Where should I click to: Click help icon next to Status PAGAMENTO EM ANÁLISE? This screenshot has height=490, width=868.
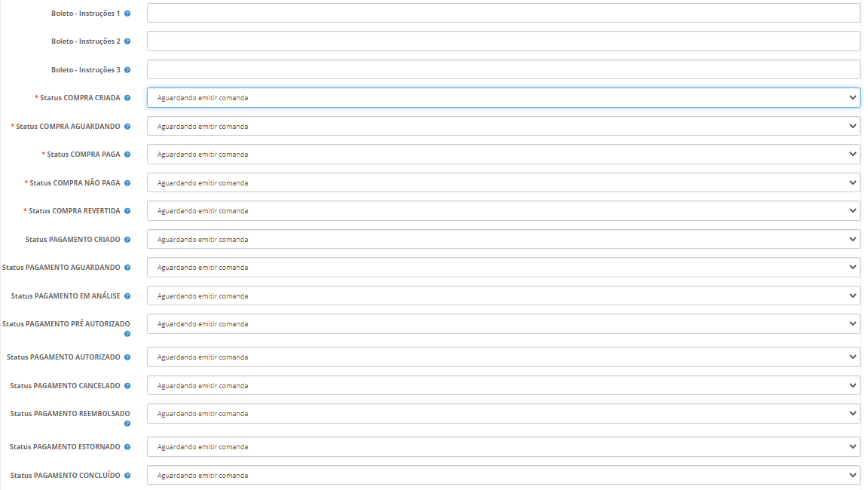127,296
